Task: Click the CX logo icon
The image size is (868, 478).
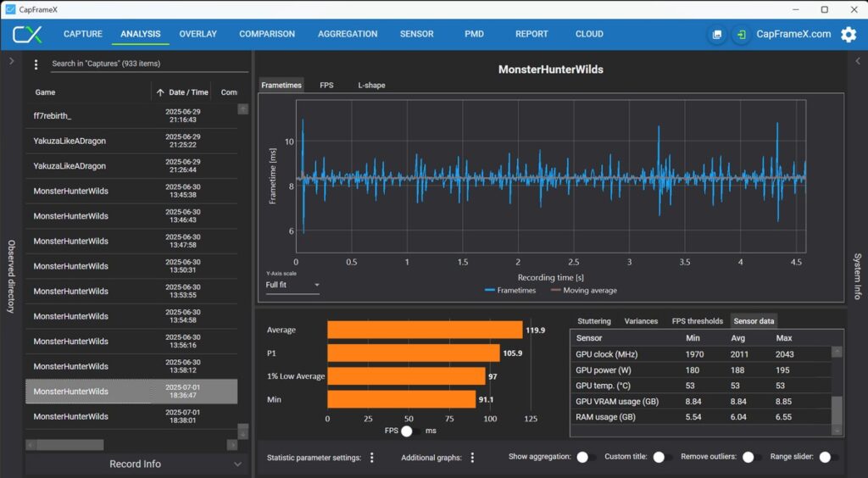Action: (x=27, y=34)
